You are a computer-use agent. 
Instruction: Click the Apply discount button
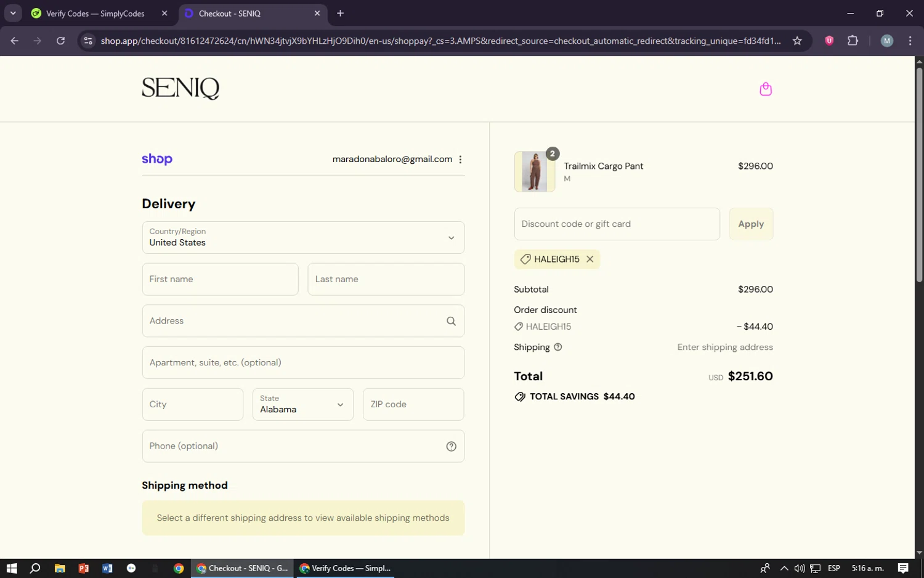coord(751,224)
